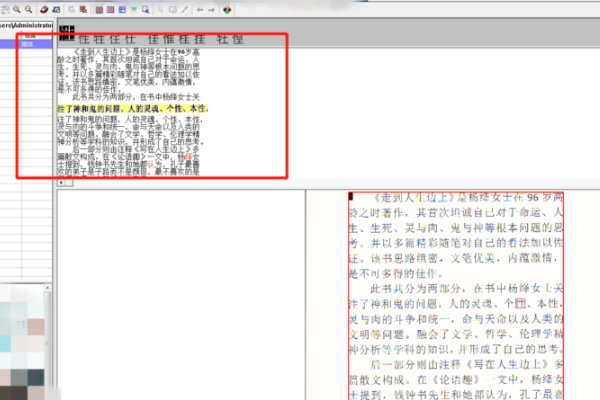Click the rectangle drawing tool icon
This screenshot has height=400, width=600.
173,10
